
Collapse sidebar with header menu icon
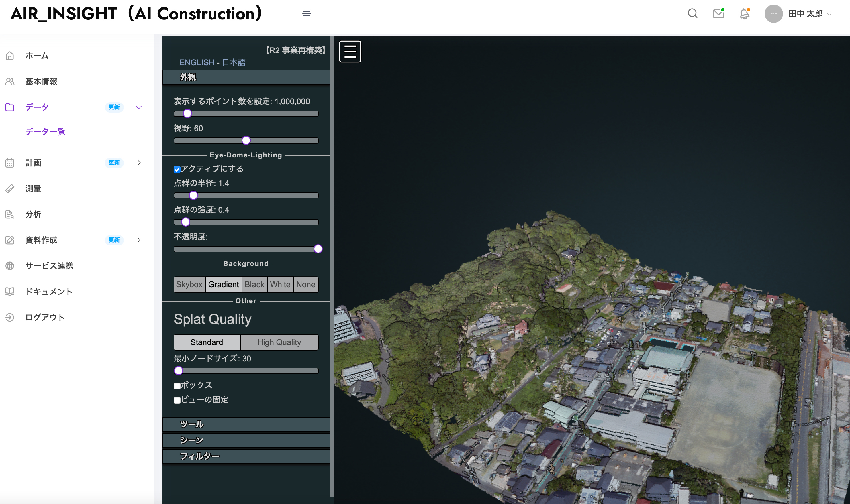point(307,14)
